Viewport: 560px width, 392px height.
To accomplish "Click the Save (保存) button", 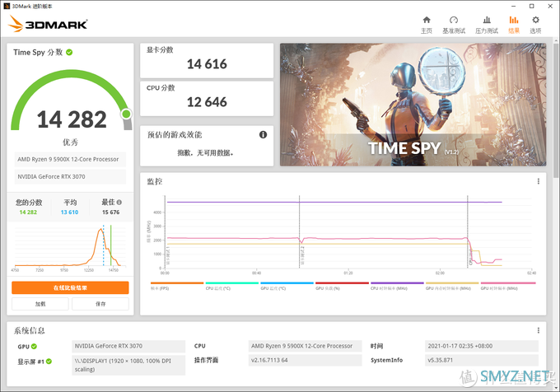I will 100,304.
